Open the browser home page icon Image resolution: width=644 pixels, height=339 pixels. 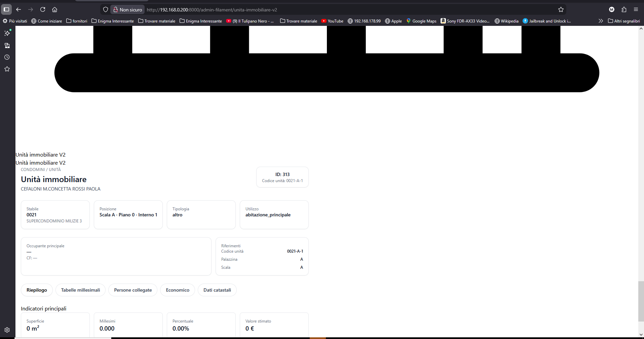pyautogui.click(x=55, y=9)
